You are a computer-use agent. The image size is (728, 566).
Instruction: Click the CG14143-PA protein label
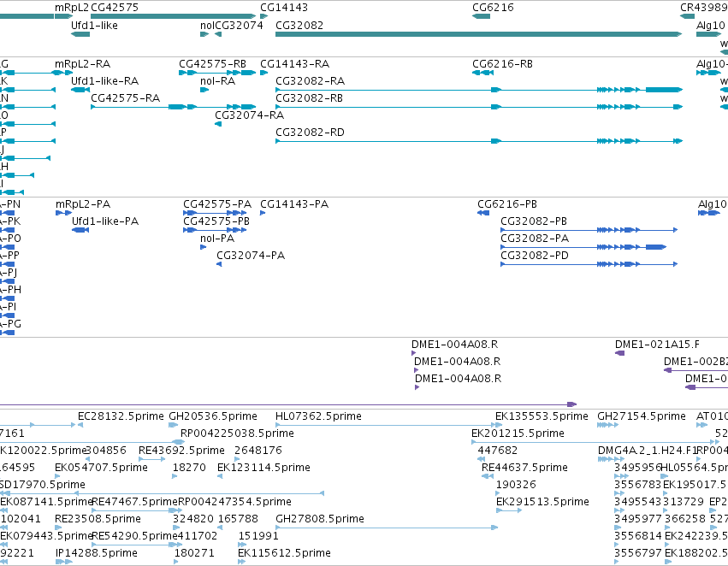294,204
